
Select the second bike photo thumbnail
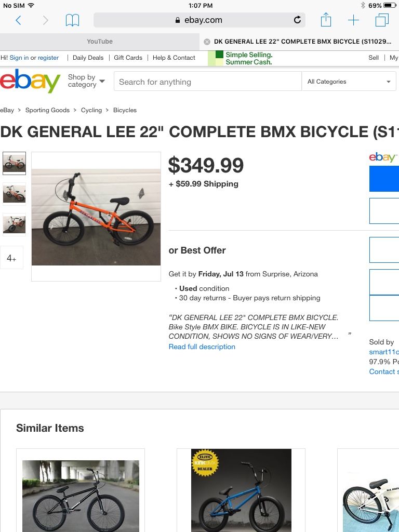(14, 194)
